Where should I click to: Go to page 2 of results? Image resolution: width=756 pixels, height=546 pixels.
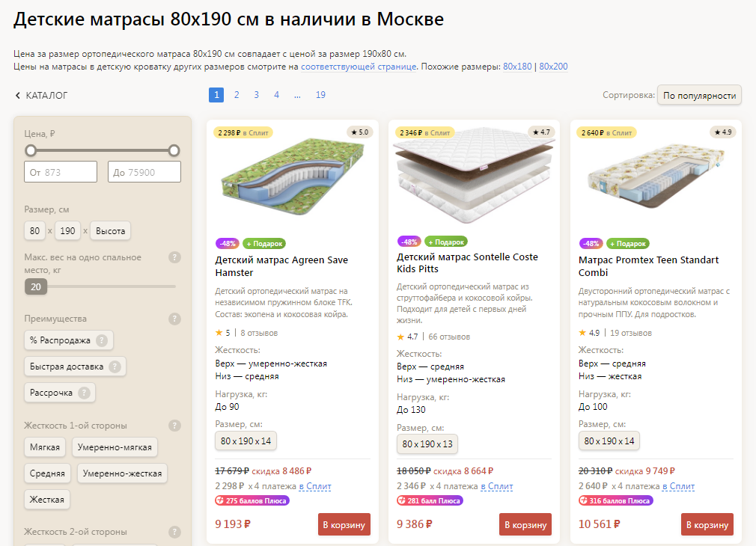pos(237,95)
